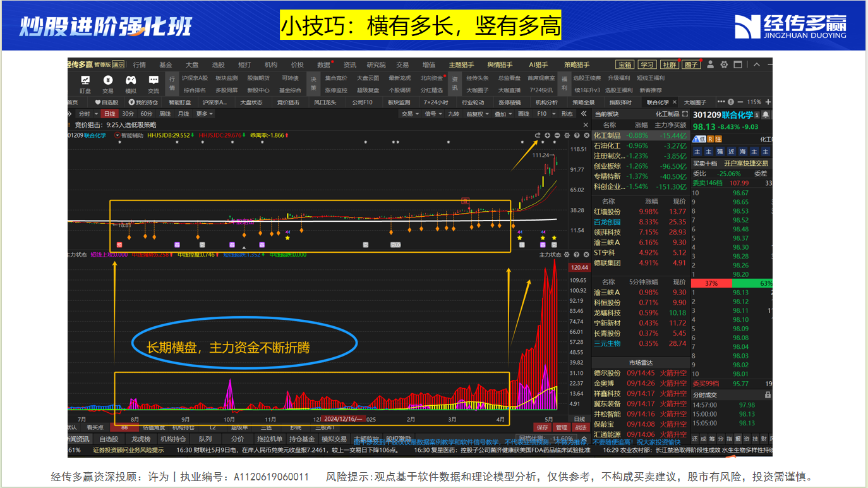The image size is (868, 488).
Task: Switch chart period to 月线
Action: coord(183,114)
